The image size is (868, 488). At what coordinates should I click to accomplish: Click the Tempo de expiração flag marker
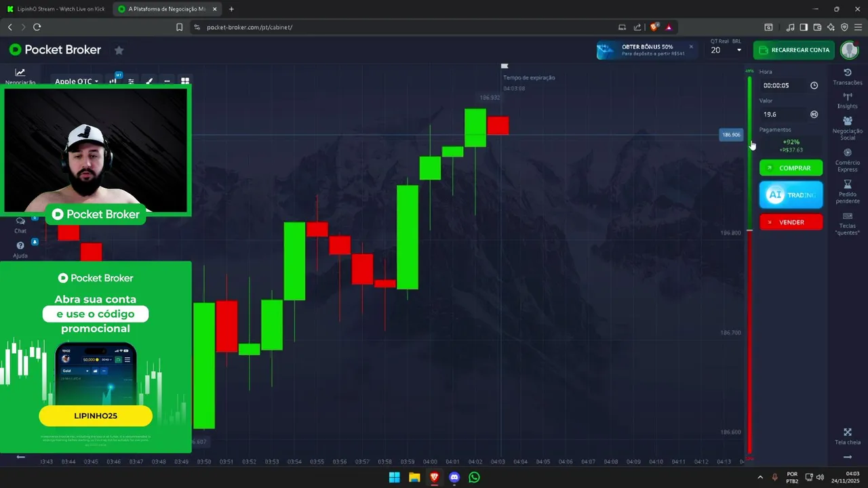click(x=504, y=66)
